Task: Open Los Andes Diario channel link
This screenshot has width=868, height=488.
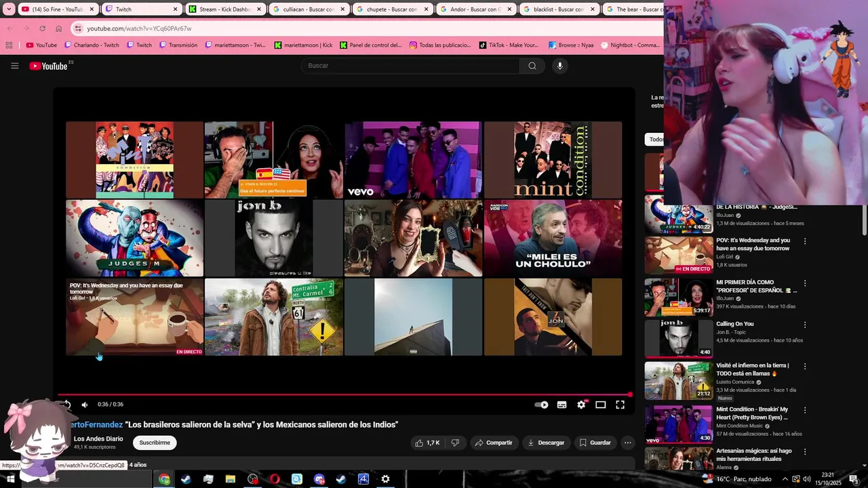Action: click(x=98, y=439)
